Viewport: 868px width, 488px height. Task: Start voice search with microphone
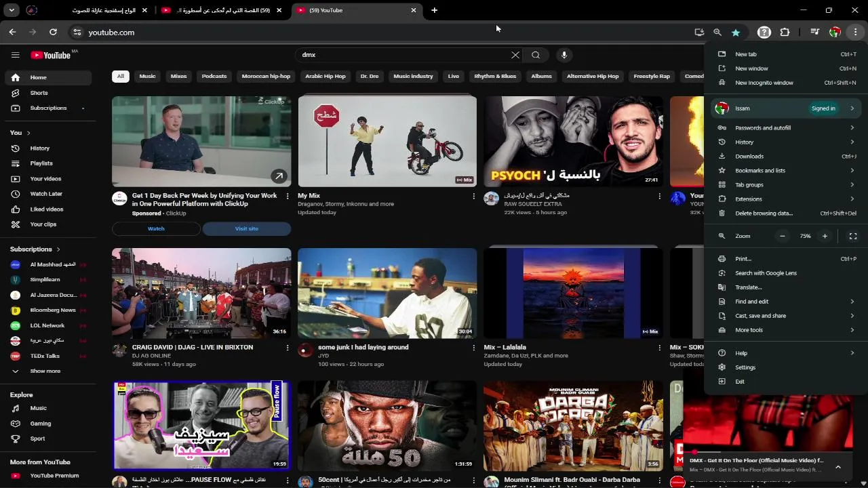pyautogui.click(x=564, y=55)
